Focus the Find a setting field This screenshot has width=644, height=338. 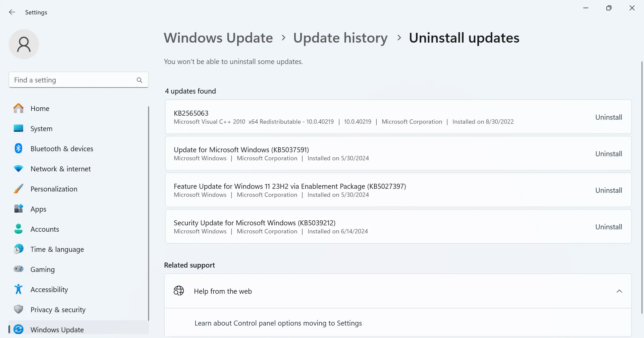pyautogui.click(x=78, y=80)
